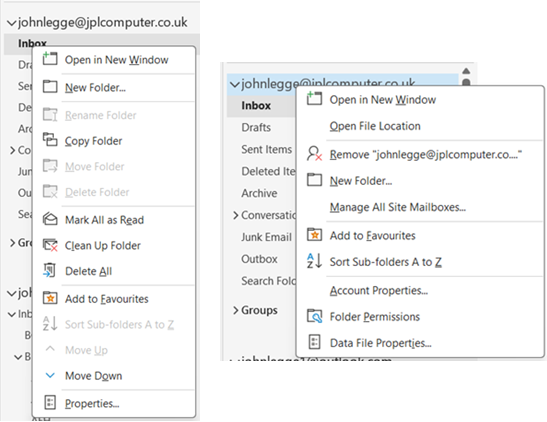Choose Manage All Site Mailboxes...
The image size is (547, 422).
(420, 207)
